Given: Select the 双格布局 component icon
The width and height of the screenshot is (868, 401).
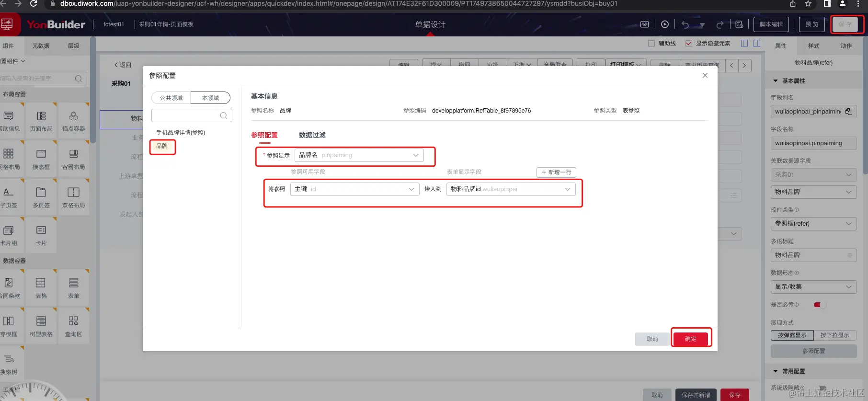Looking at the screenshot, I should point(73,192).
